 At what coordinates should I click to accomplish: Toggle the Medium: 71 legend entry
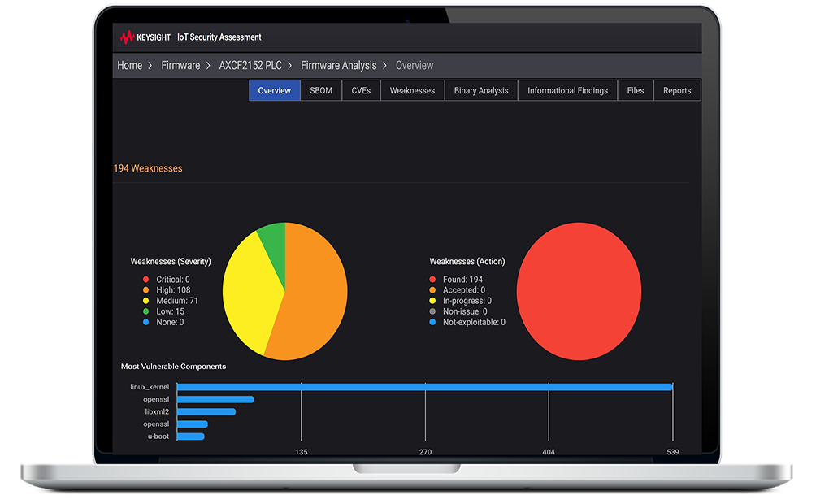click(x=176, y=301)
